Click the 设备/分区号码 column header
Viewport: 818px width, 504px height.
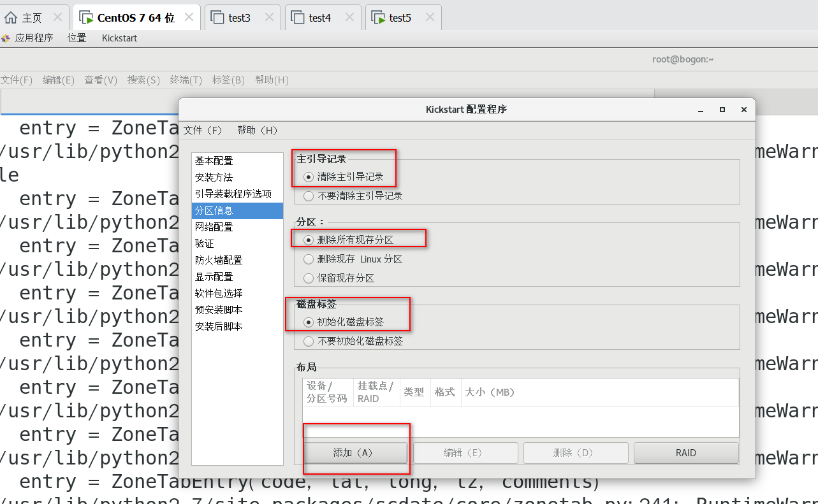[327, 392]
